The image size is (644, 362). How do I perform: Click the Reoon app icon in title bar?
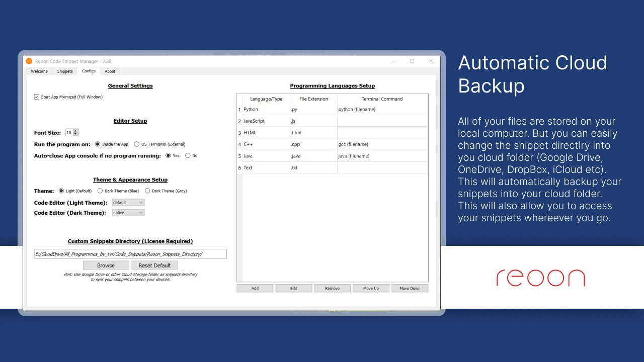click(x=29, y=61)
